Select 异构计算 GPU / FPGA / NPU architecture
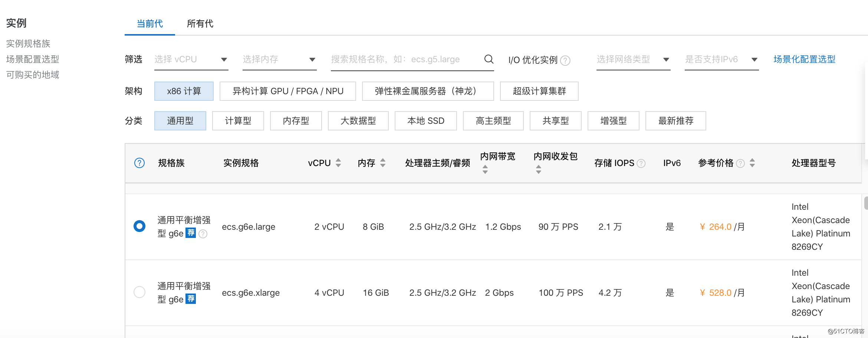The width and height of the screenshot is (868, 338). pos(288,91)
